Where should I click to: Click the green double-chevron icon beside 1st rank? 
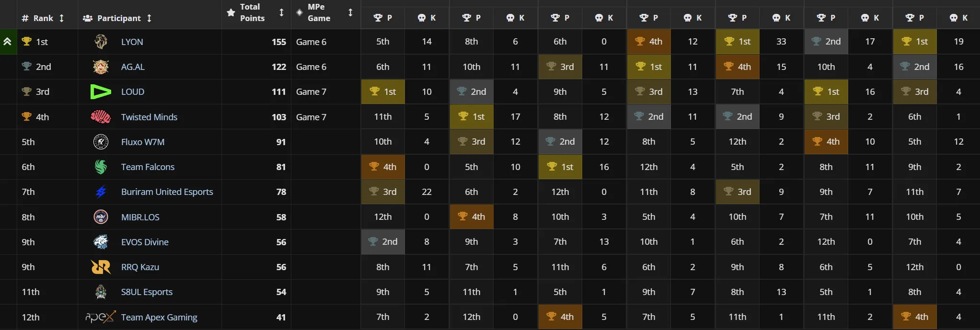coord(8,42)
